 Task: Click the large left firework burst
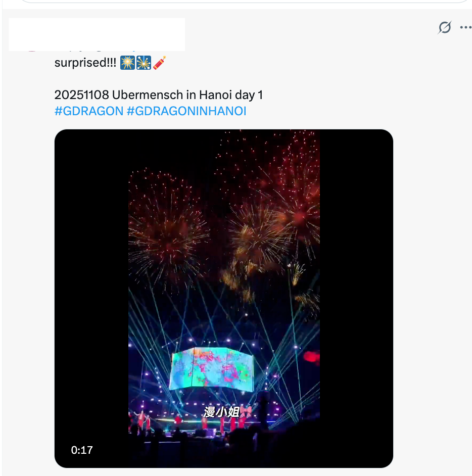(x=167, y=231)
